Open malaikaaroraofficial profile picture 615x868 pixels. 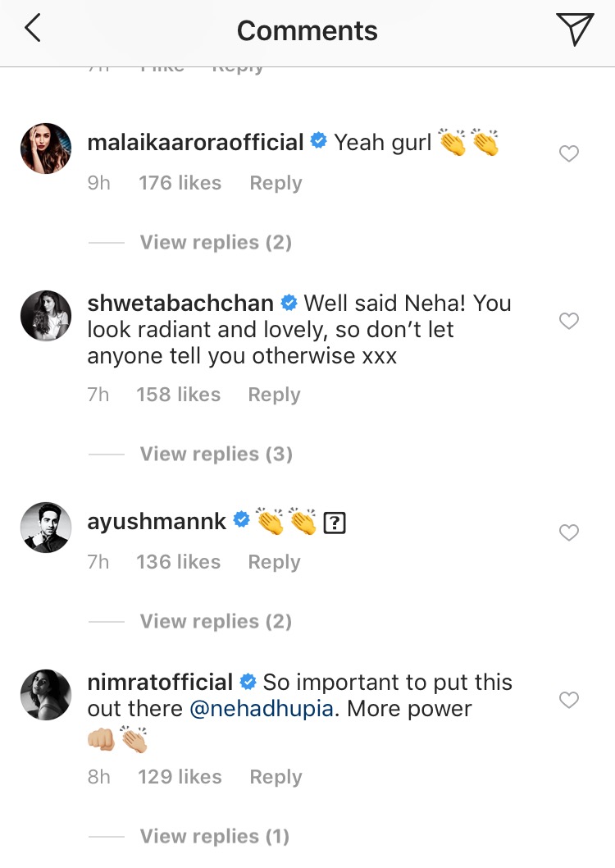(x=46, y=149)
